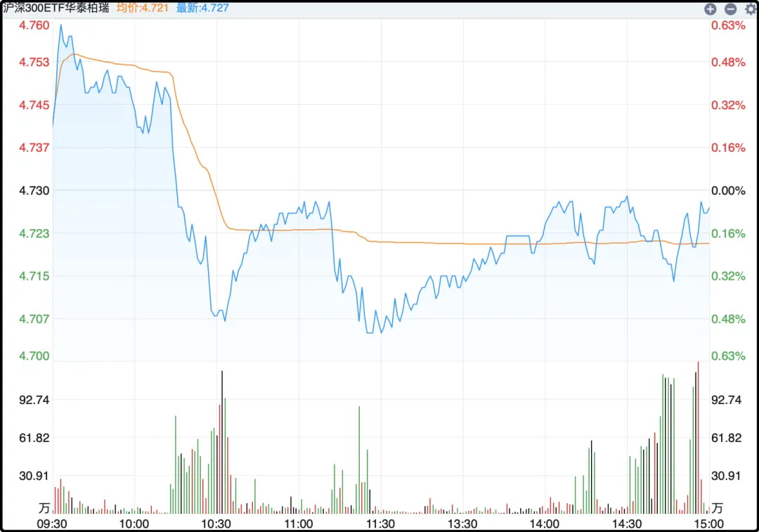
Task: Expand the 15:00 time axis label
Action: (x=710, y=524)
